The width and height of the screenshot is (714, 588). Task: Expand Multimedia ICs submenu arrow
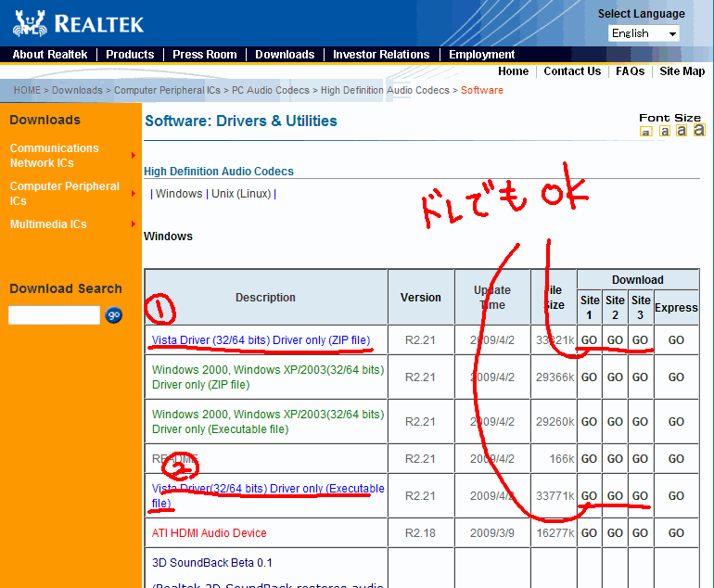[134, 224]
